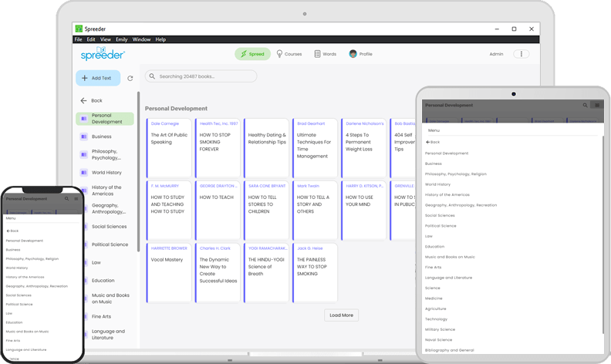
Task: Click the Load More button
Action: pyautogui.click(x=341, y=315)
